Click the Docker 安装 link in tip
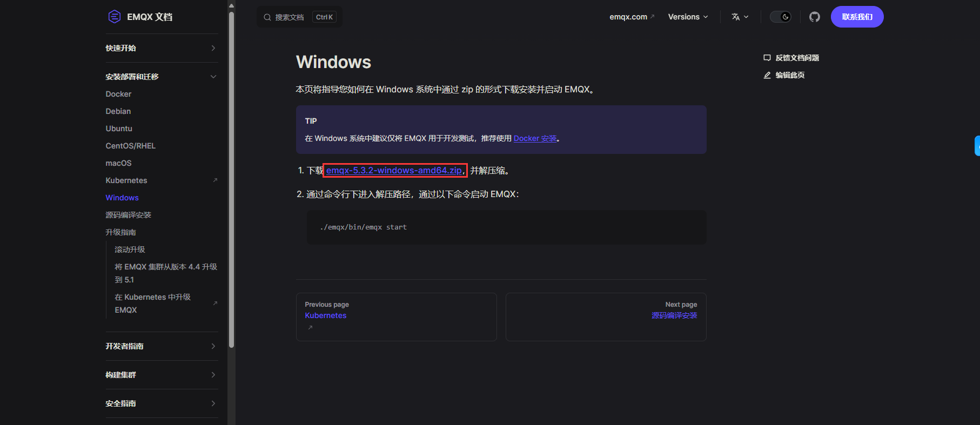 click(535, 138)
